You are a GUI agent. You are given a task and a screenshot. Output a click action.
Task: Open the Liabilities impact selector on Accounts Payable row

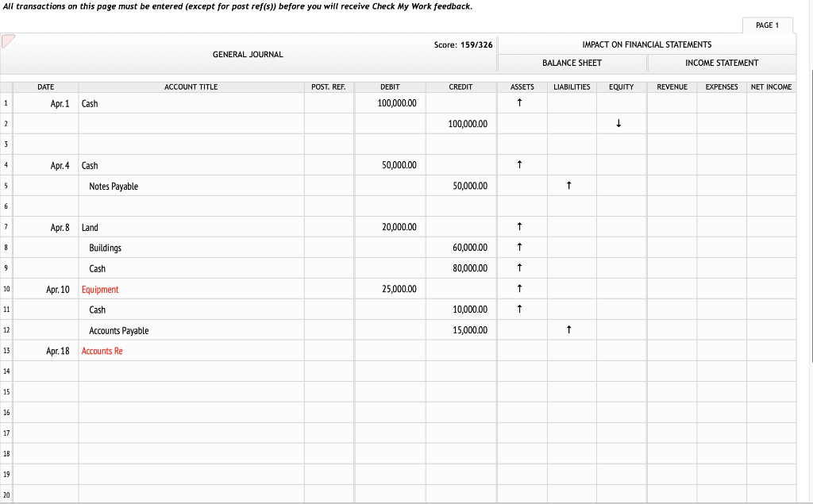(x=569, y=329)
